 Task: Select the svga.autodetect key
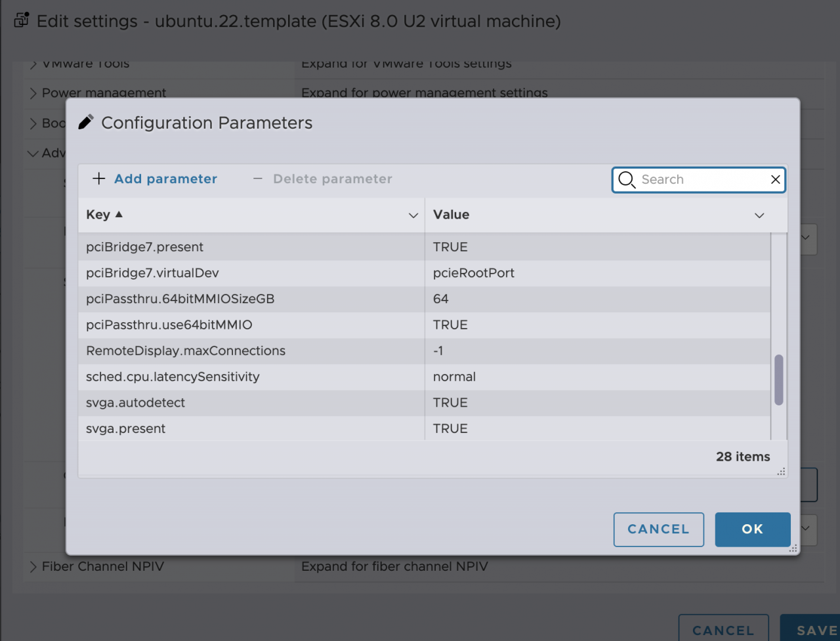pyautogui.click(x=135, y=402)
